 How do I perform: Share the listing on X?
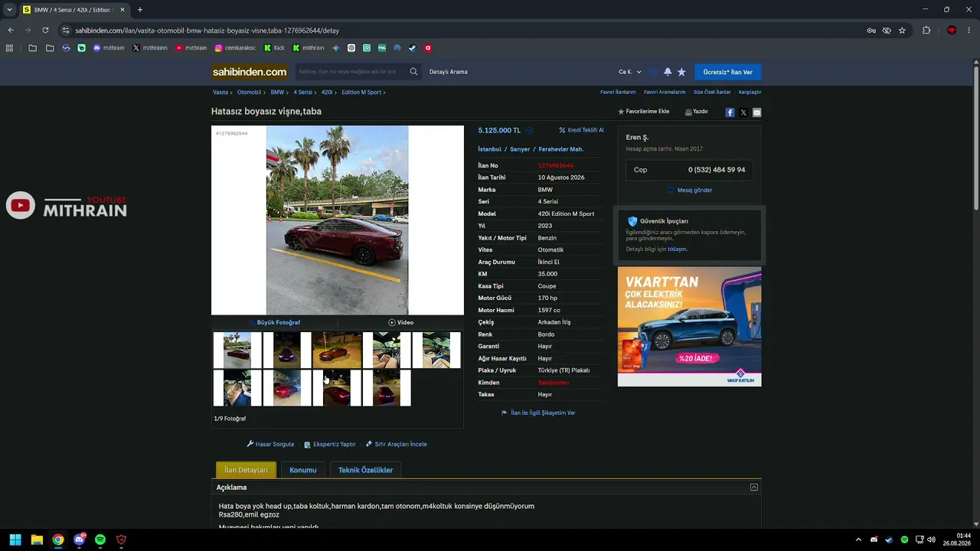click(743, 112)
